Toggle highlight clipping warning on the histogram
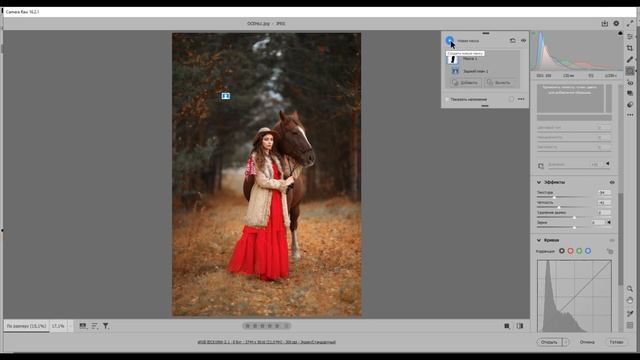This screenshot has height=360, width=640. pos(620,33)
